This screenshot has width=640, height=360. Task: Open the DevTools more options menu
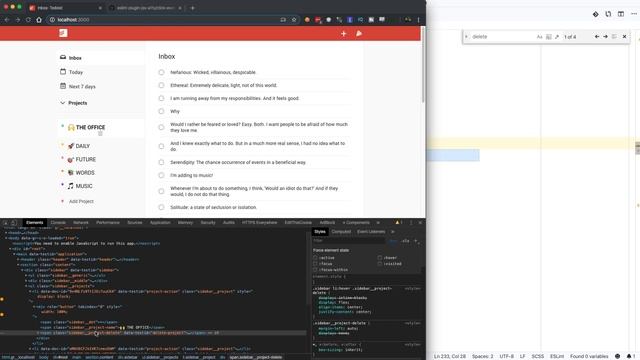pos(411,223)
